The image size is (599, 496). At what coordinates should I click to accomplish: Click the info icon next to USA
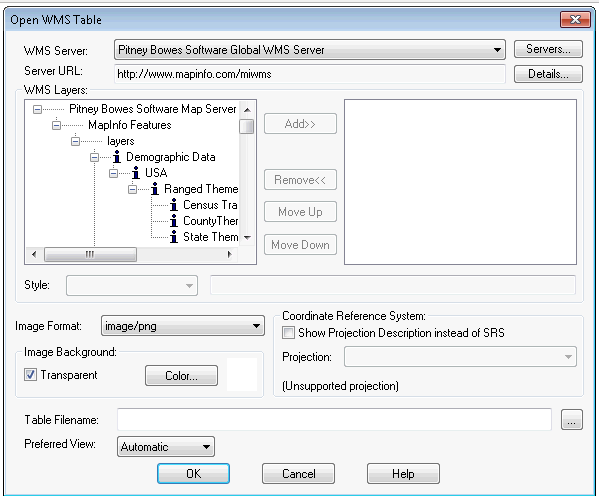click(136, 173)
